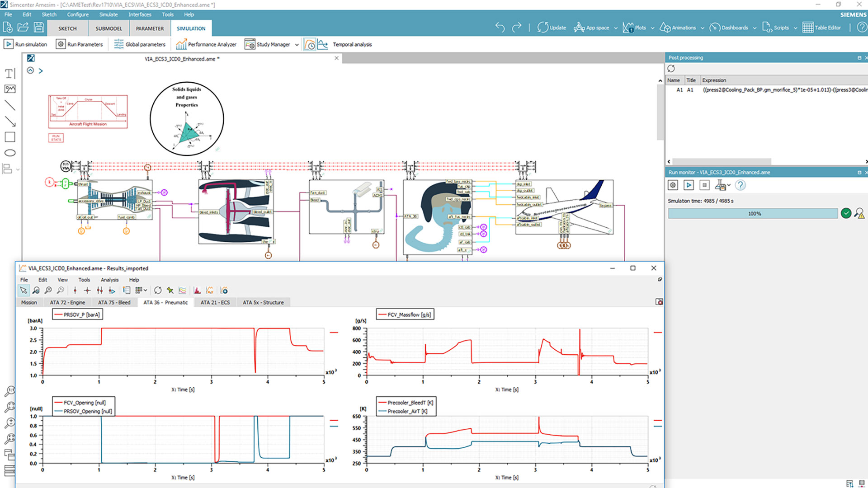Viewport: 868px width, 488px height.
Task: Open the Plots dropdown
Action: click(652, 28)
